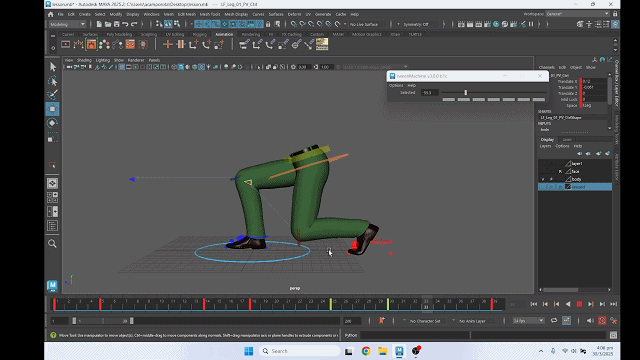Click the undo arrow in status line
This screenshot has height=360, width=640.
pyautogui.click(x=125, y=24)
